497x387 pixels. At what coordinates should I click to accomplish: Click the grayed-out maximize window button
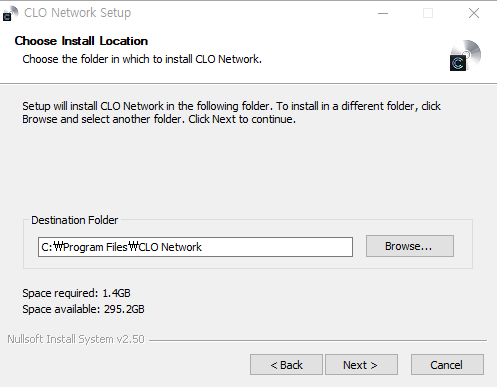[x=428, y=13]
